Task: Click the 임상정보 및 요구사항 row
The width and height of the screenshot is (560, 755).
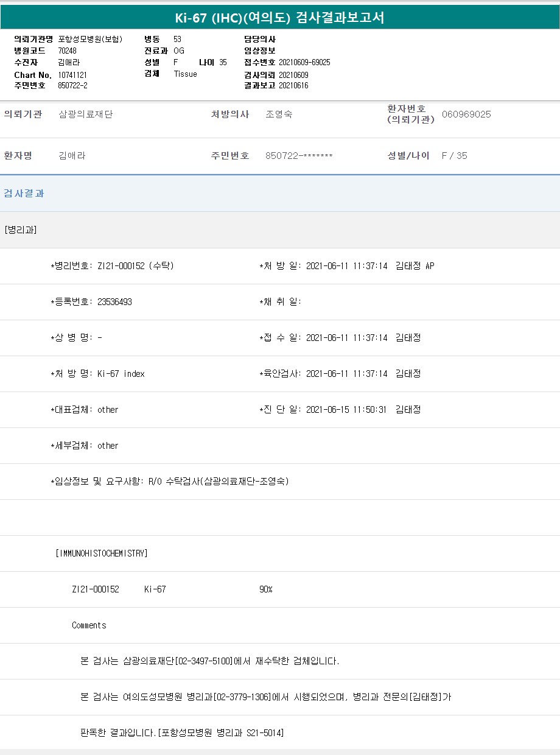Action: pos(170,482)
